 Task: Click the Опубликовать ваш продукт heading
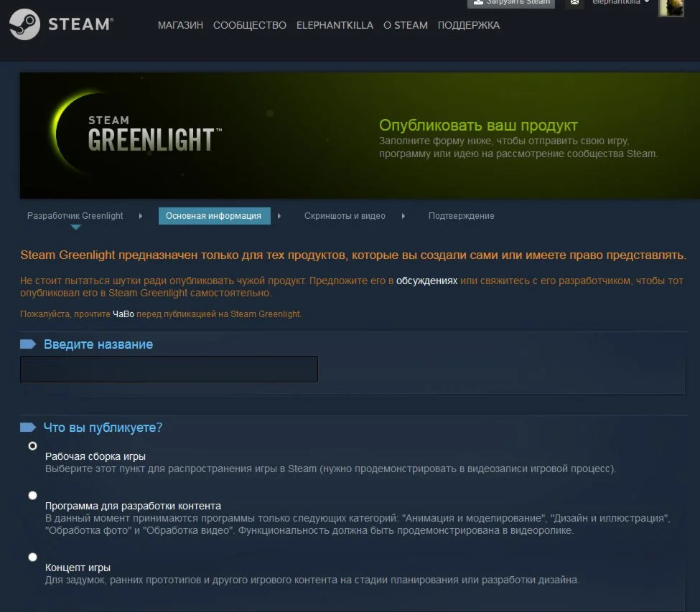pos(478,126)
